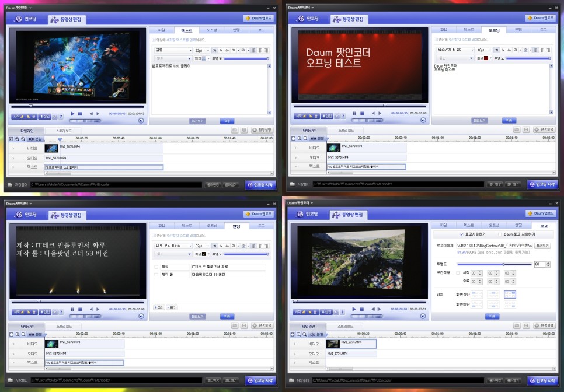Select the 화면상단 left logo position
The image size is (564, 392).
[476, 295]
